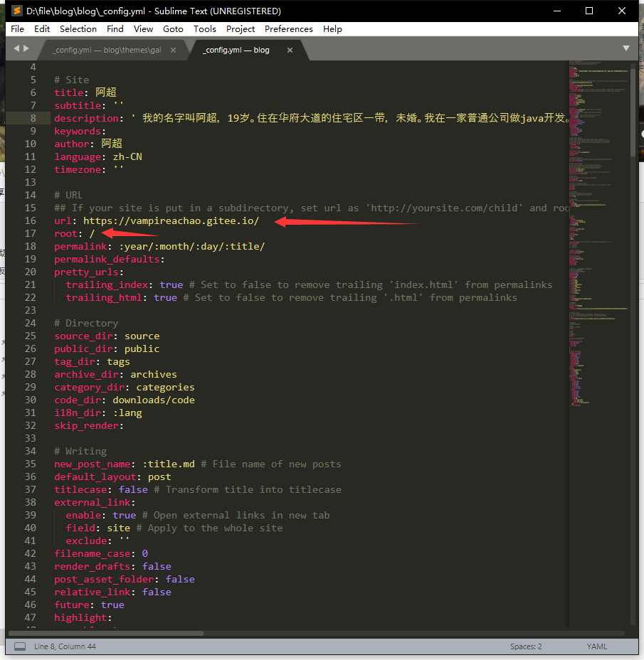Open the File menu
Viewport: 644px width, 660px height.
(18, 29)
